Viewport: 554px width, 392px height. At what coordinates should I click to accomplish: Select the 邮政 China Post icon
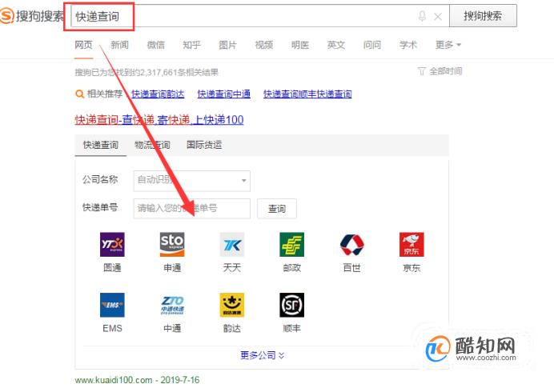click(x=292, y=244)
